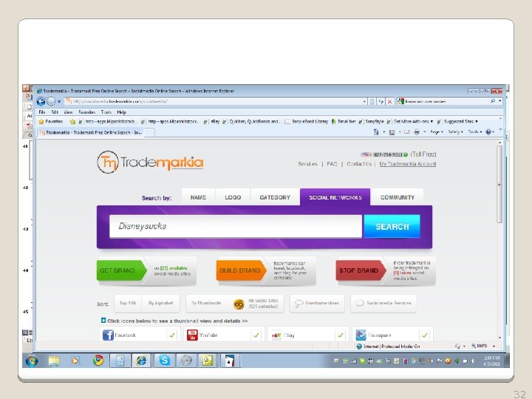Click the Print icon in command bar

click(417, 132)
